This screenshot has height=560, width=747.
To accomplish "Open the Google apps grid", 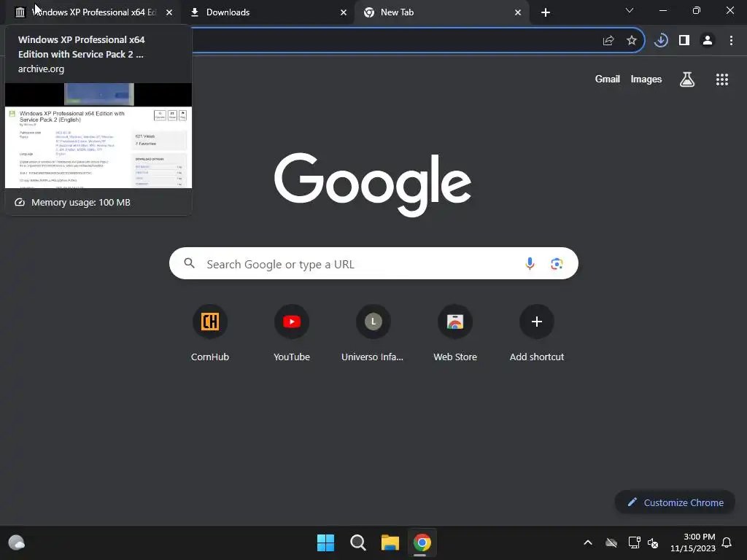I will pyautogui.click(x=722, y=79).
